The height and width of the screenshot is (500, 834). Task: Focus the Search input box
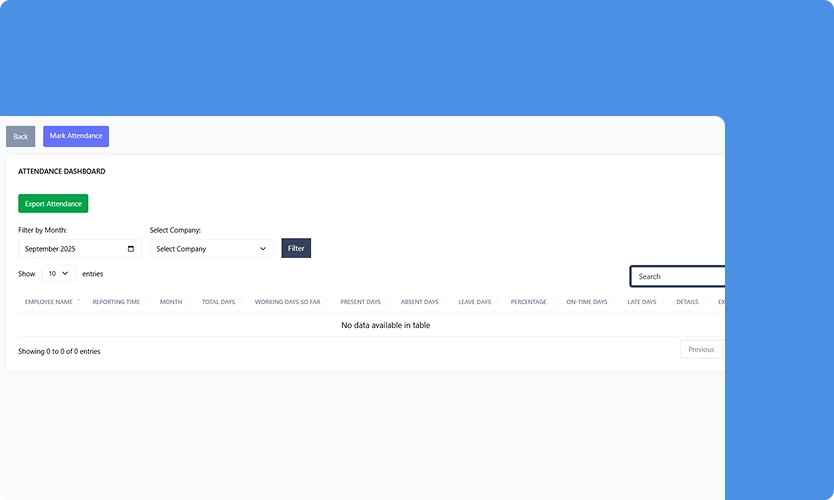click(x=678, y=277)
